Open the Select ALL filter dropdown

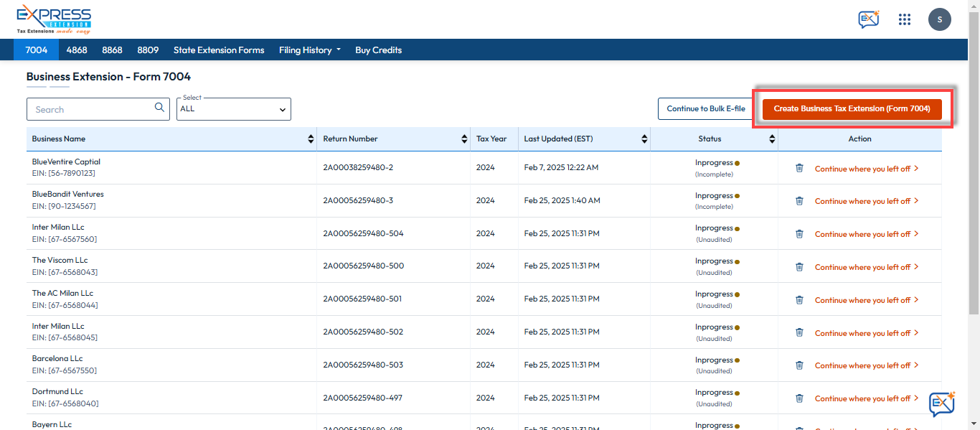click(x=234, y=109)
